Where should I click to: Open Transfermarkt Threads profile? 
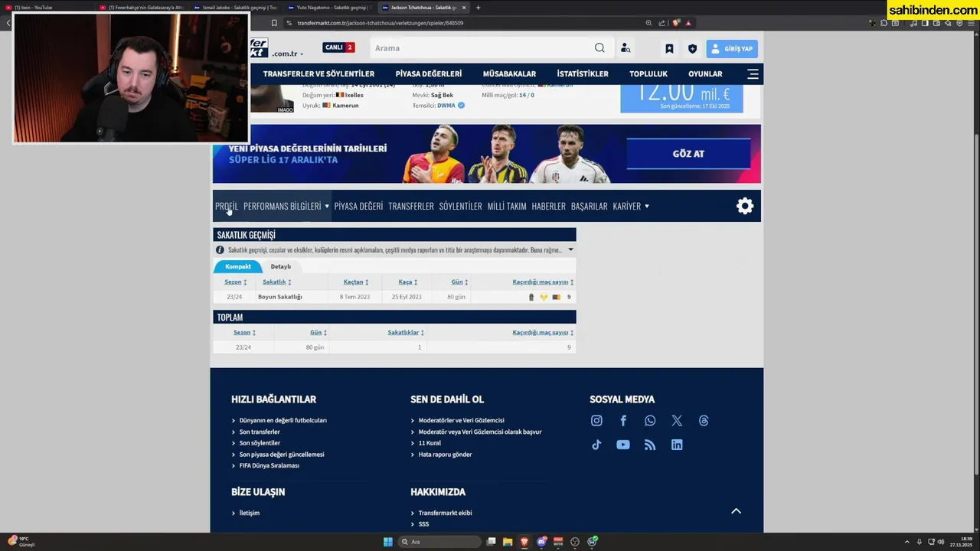(x=704, y=421)
